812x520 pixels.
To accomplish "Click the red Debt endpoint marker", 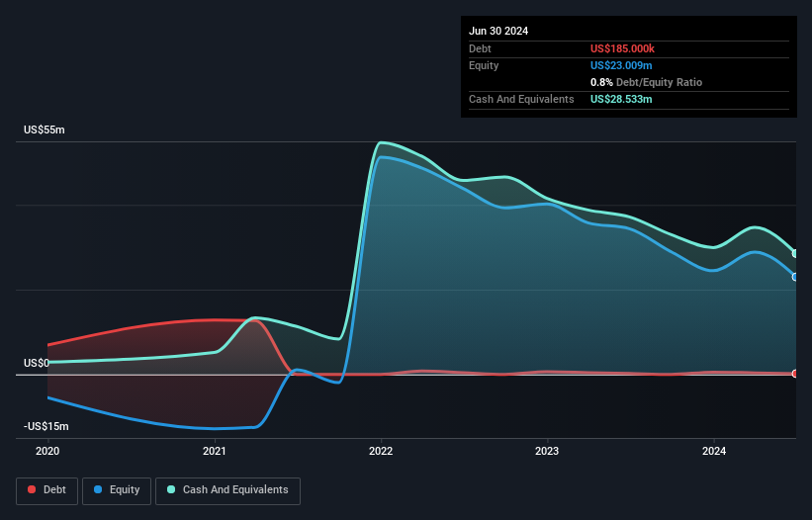I will coord(795,374).
